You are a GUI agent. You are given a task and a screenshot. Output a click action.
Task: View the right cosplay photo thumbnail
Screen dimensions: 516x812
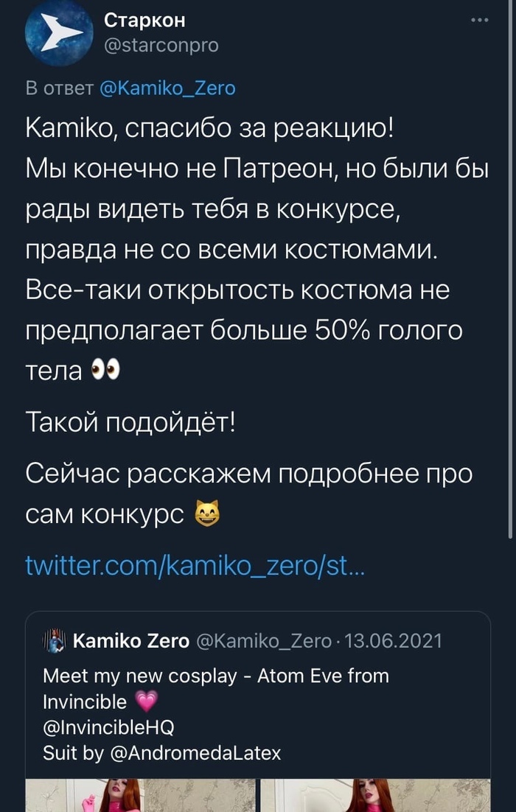click(375, 796)
